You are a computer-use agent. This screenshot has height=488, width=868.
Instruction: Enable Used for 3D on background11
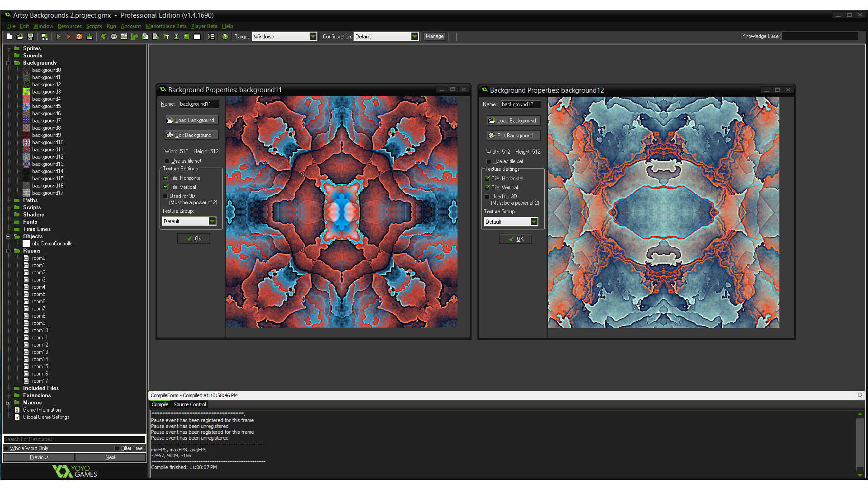pyautogui.click(x=165, y=196)
